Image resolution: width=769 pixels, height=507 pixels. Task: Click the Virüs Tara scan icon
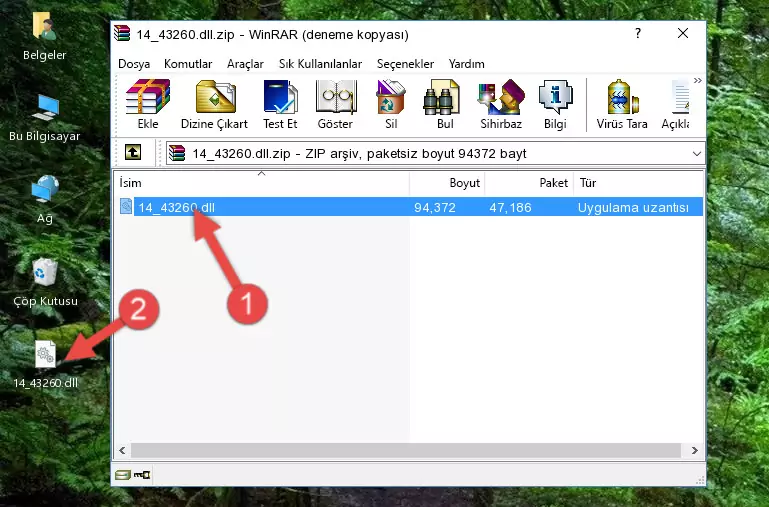(622, 104)
